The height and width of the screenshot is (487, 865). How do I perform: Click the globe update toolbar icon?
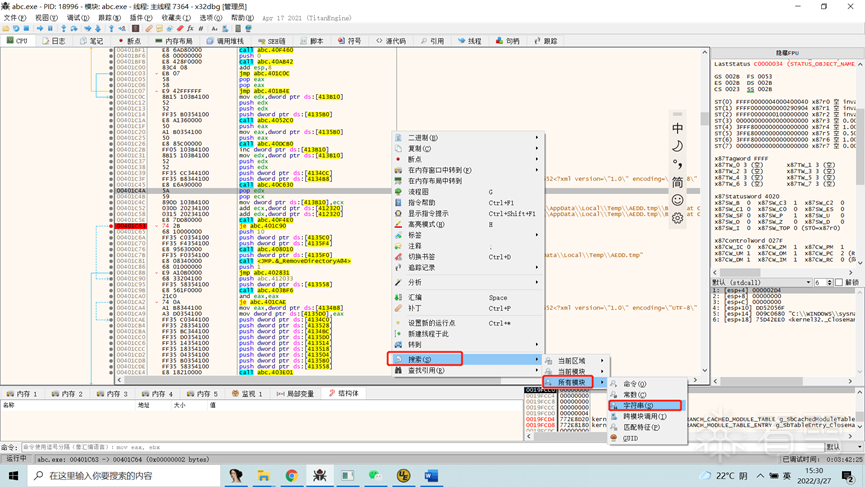tap(248, 28)
